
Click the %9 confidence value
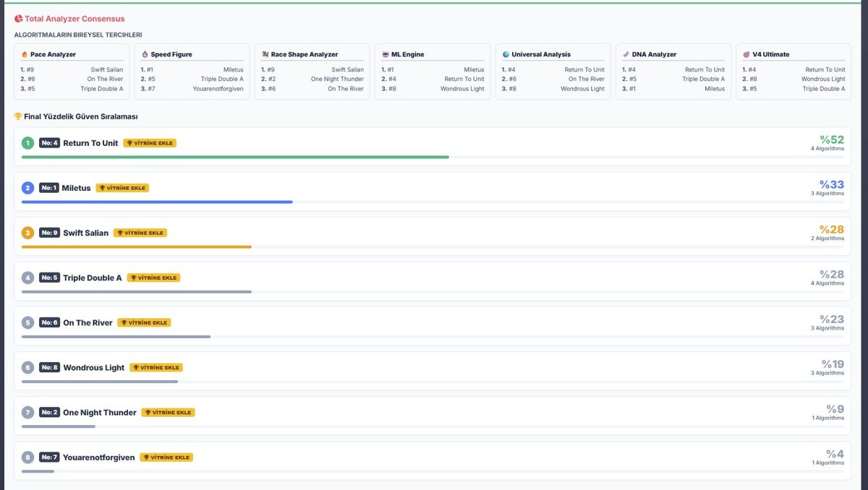(835, 409)
